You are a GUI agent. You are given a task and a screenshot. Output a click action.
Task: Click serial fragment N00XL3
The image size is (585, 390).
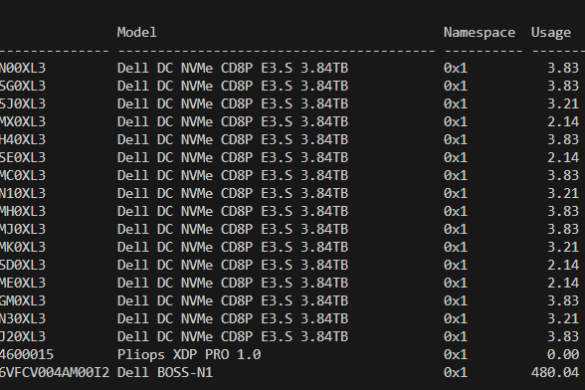coord(23,68)
